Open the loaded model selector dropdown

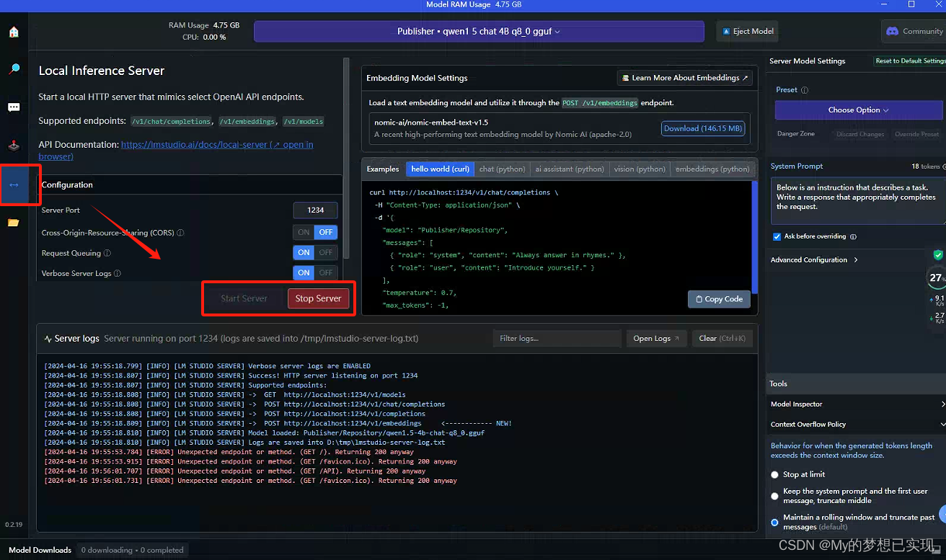click(479, 32)
